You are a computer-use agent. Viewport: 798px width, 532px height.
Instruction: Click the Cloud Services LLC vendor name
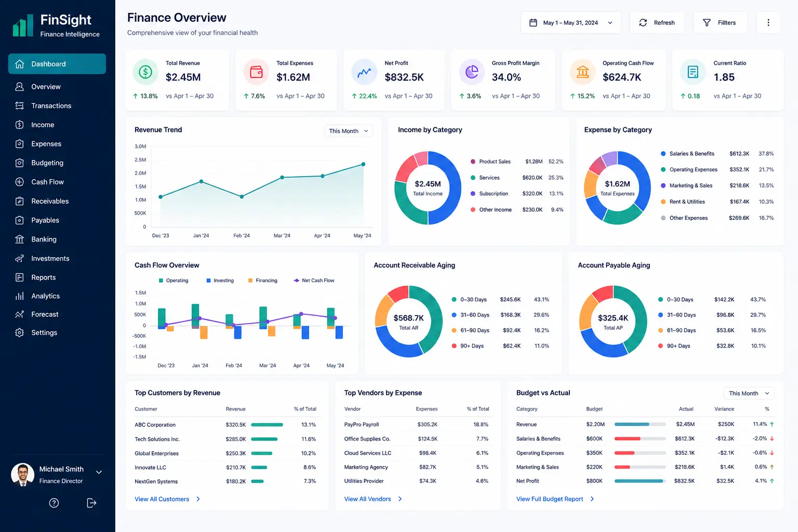click(x=368, y=453)
